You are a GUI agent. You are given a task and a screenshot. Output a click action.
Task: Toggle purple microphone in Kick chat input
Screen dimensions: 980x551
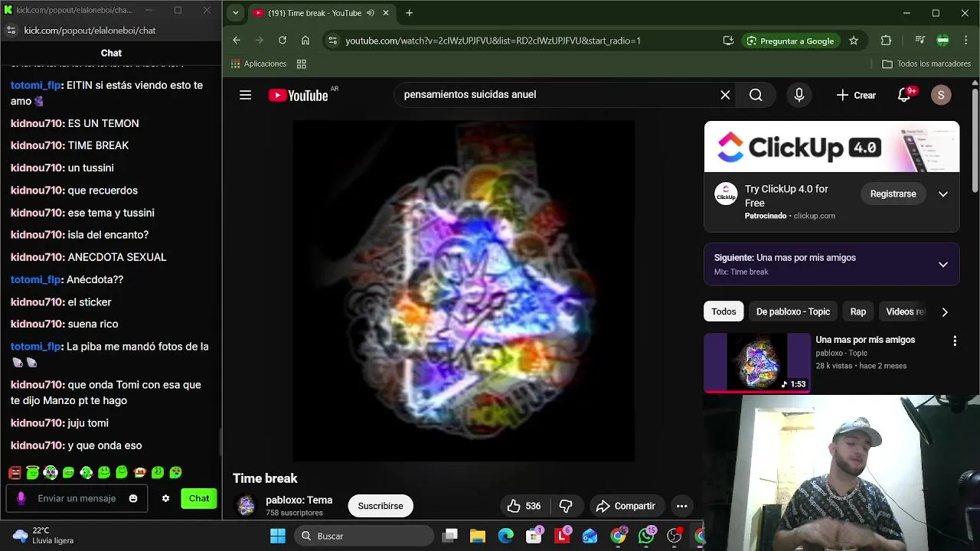click(x=21, y=498)
